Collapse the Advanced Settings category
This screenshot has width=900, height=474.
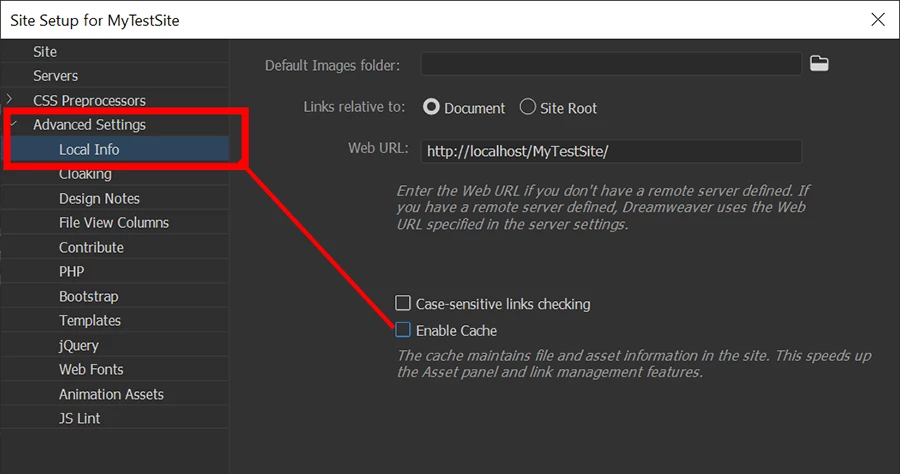pos(13,123)
